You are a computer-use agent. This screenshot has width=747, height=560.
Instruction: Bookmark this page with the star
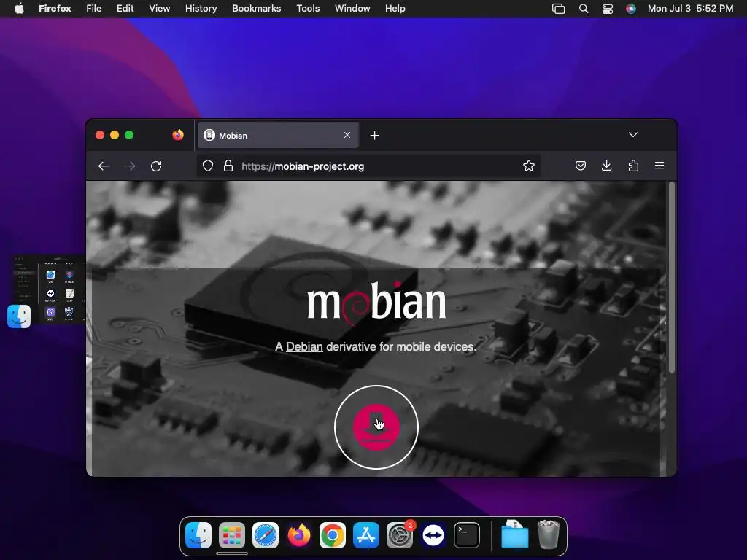529,166
